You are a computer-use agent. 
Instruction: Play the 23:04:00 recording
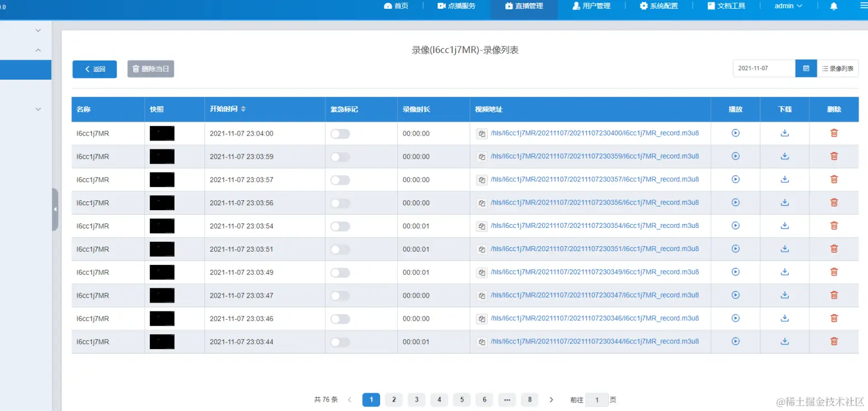pos(735,133)
